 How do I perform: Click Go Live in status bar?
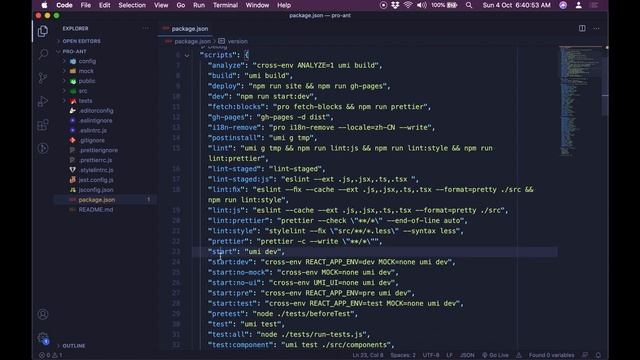pos(495,355)
